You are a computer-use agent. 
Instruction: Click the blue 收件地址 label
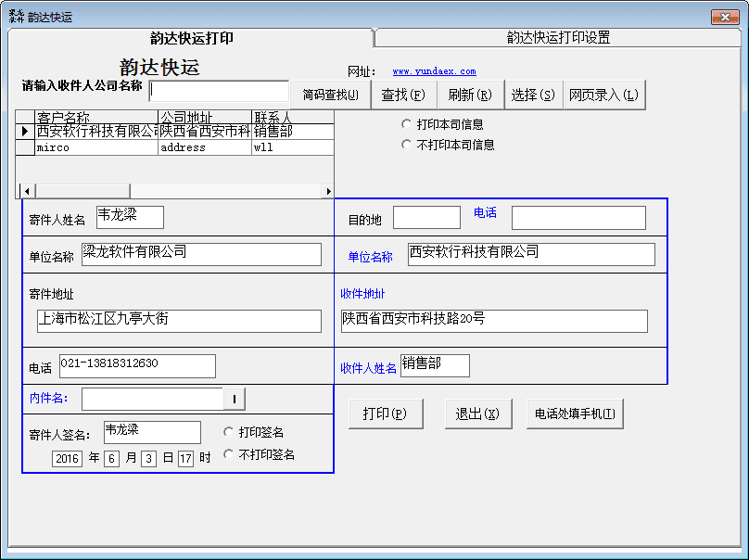pos(362,294)
